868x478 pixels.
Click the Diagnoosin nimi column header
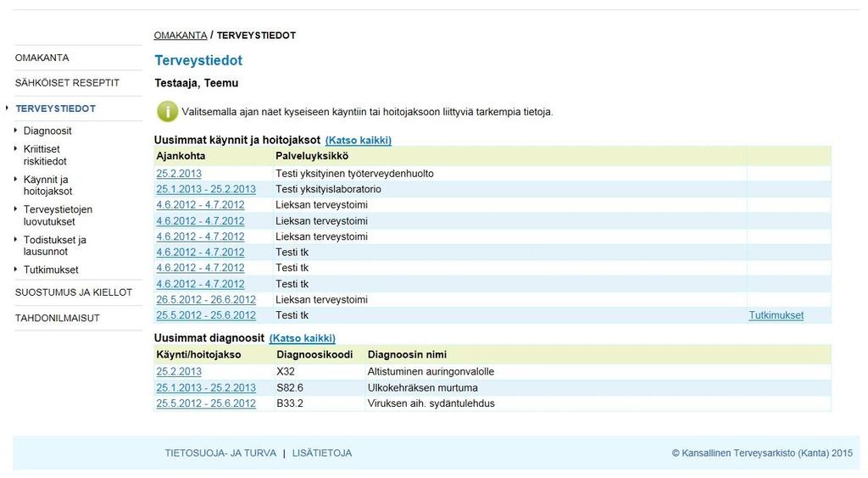(407, 354)
